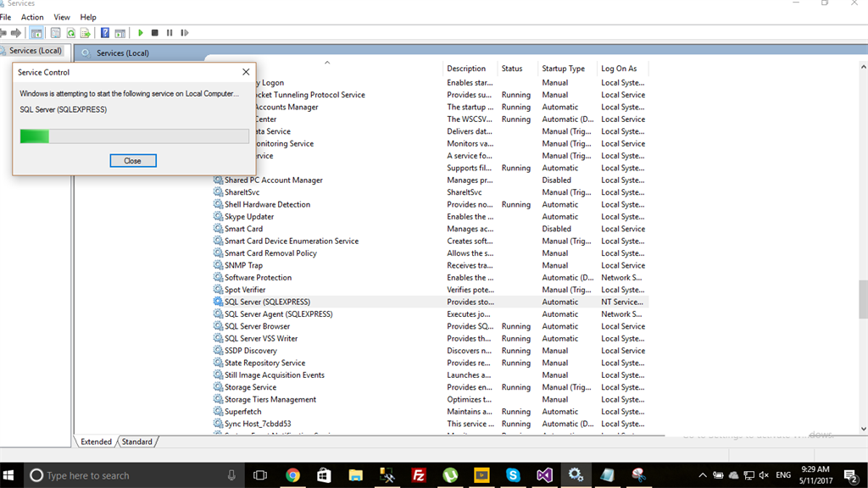
Task: Select the SQL Server VSS Writer service
Action: 430,338
